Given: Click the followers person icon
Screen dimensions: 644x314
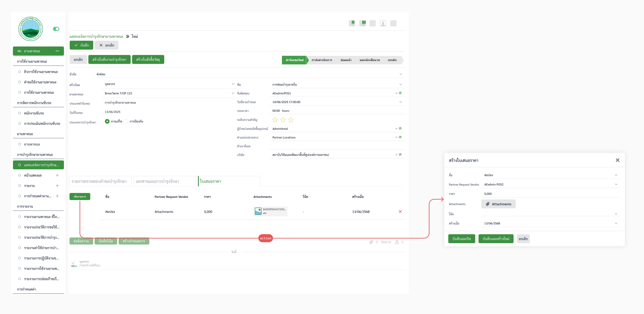Looking at the screenshot, I should [x=397, y=242].
